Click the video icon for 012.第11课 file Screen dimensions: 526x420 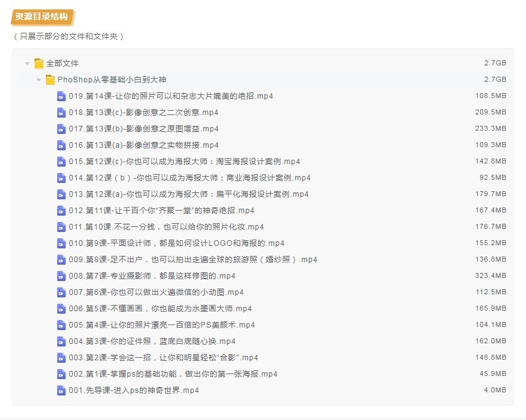(x=62, y=211)
